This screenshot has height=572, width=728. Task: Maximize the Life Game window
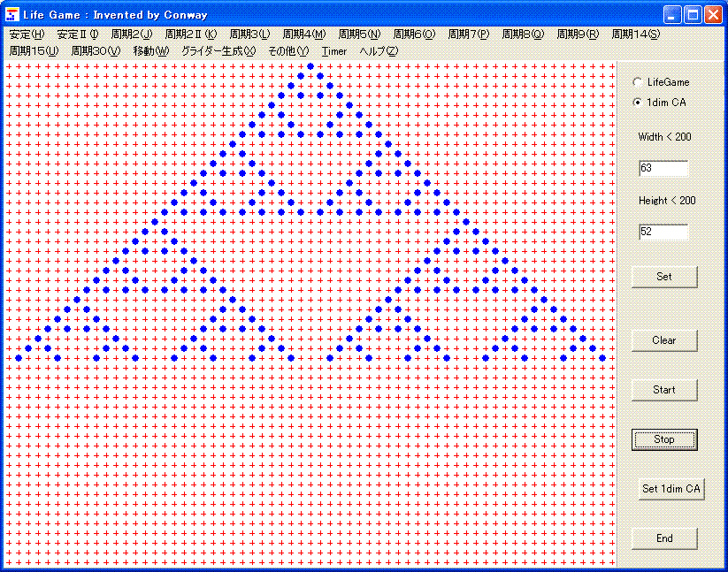click(x=693, y=15)
